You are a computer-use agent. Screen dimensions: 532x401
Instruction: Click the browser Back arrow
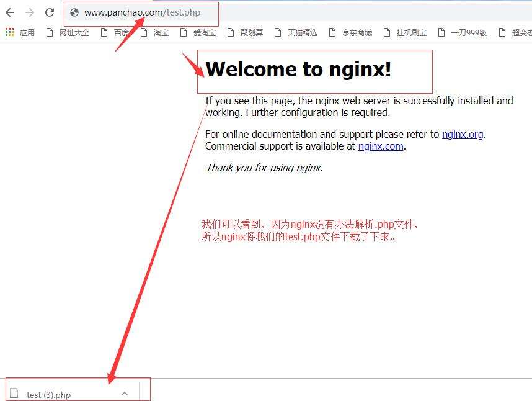[x=10, y=12]
